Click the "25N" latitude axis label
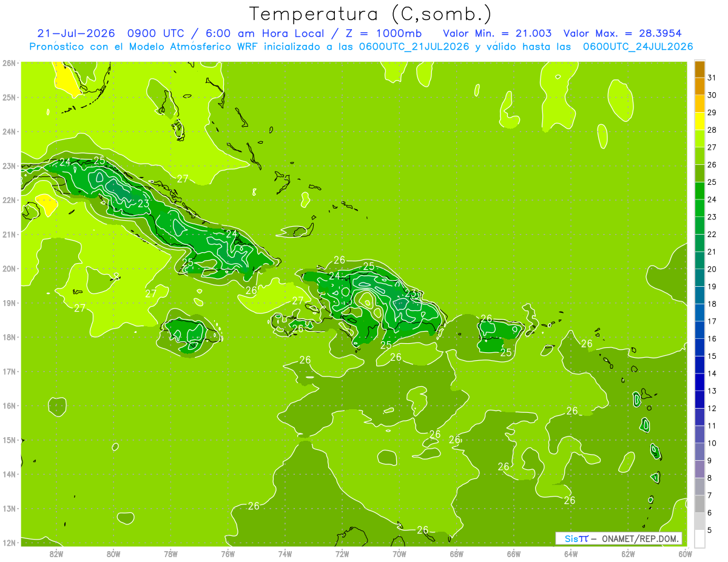Viewport: 728px width, 562px height. tap(9, 97)
